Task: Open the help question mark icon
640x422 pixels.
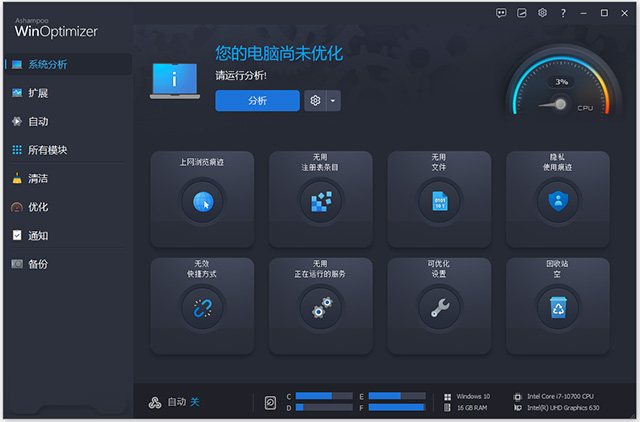Action: click(x=563, y=13)
